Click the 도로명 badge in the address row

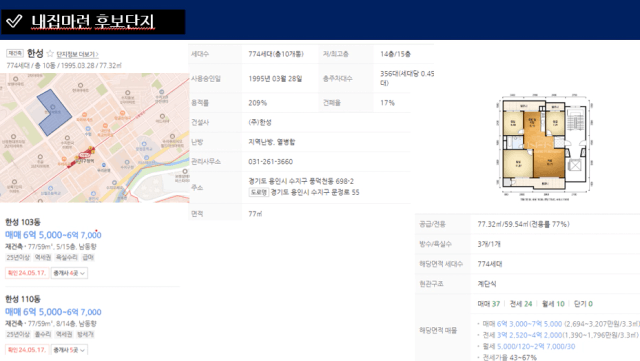[259, 192]
